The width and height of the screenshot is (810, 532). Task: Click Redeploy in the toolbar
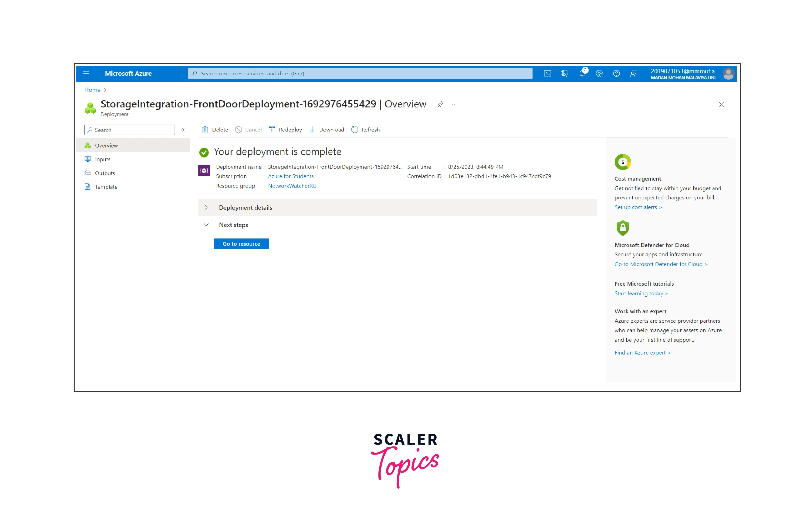(x=285, y=130)
